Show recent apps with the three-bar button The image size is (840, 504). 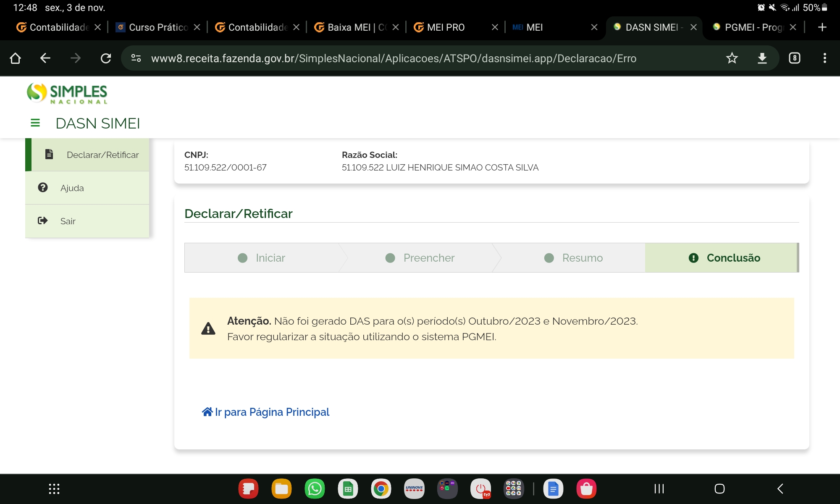pyautogui.click(x=659, y=489)
